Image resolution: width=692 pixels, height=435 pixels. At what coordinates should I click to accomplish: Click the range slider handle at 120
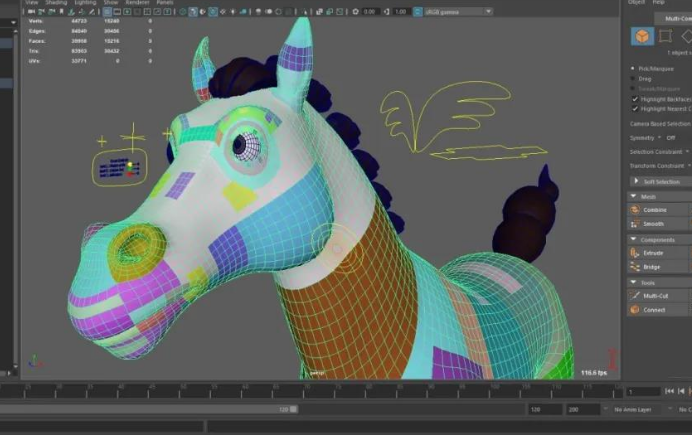point(293,409)
